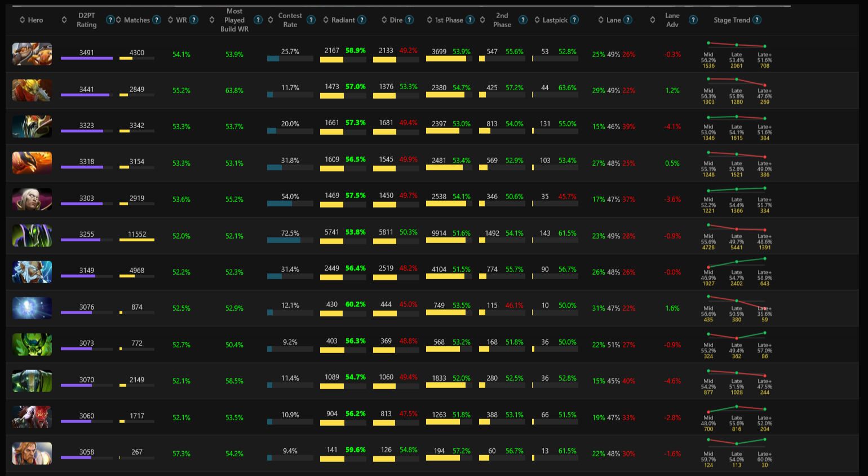Open the help icon next to Contest Rate
Image resolution: width=868 pixels, height=476 pixels.
tap(311, 20)
